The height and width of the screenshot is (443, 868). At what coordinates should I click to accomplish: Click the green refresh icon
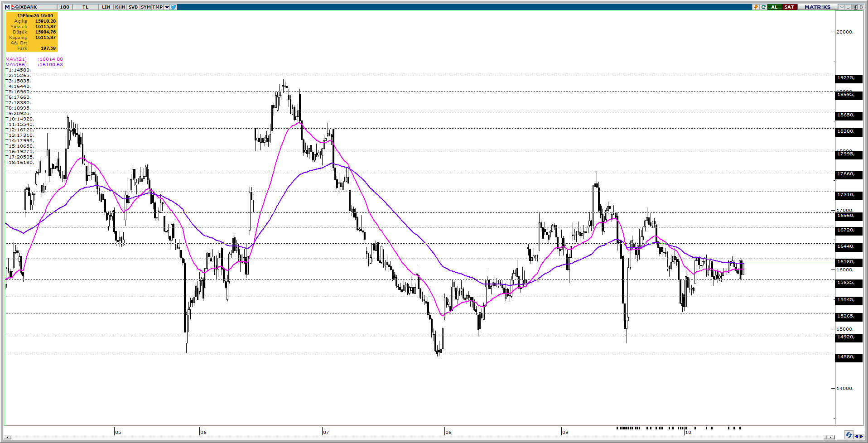pyautogui.click(x=763, y=7)
